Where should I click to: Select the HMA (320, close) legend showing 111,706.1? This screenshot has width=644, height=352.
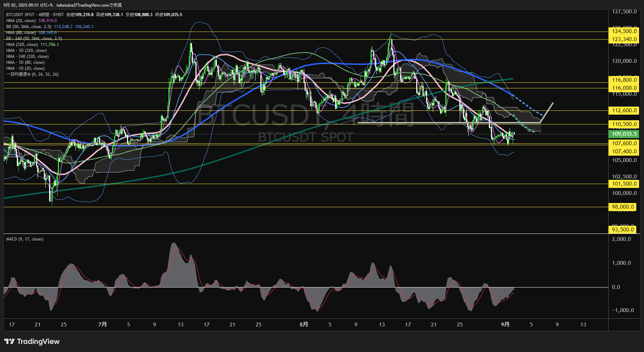tap(33, 45)
